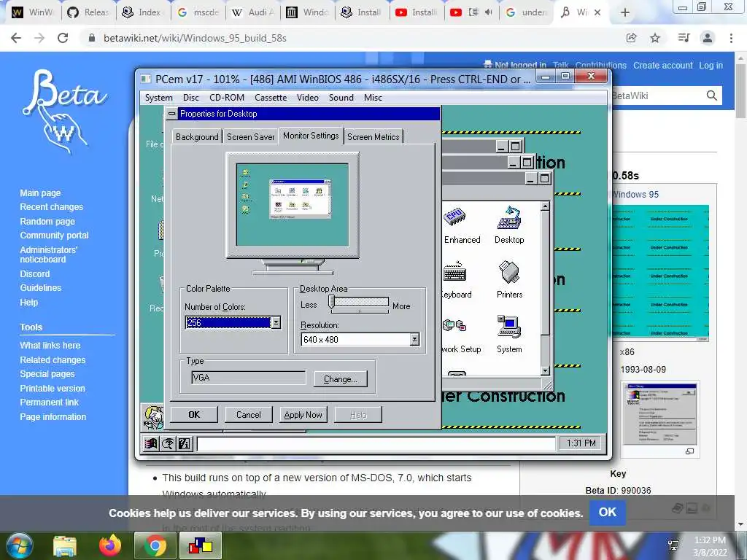Open the Desktop control panel icon

click(509, 217)
